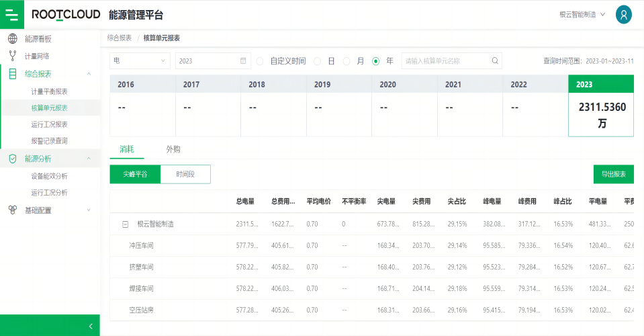Click the 计量网络 branch icon

tap(12, 56)
